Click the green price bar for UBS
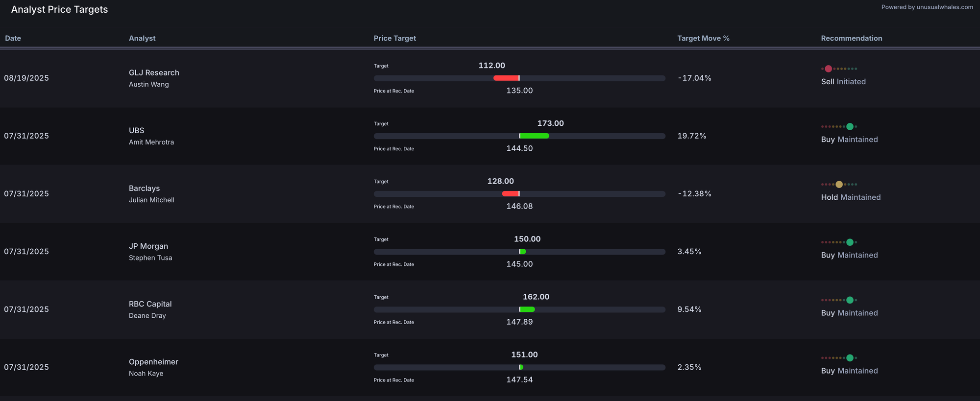Screen dimensions: 980x401 534,136
